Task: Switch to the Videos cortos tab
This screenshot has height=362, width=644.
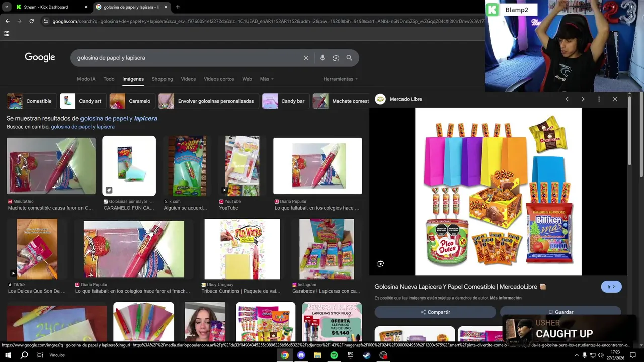Action: [x=219, y=79]
